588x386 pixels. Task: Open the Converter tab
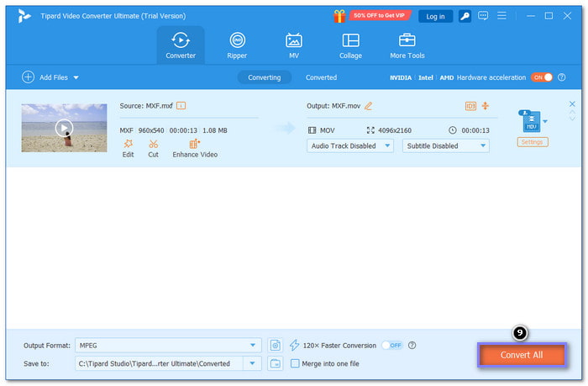pyautogui.click(x=181, y=45)
